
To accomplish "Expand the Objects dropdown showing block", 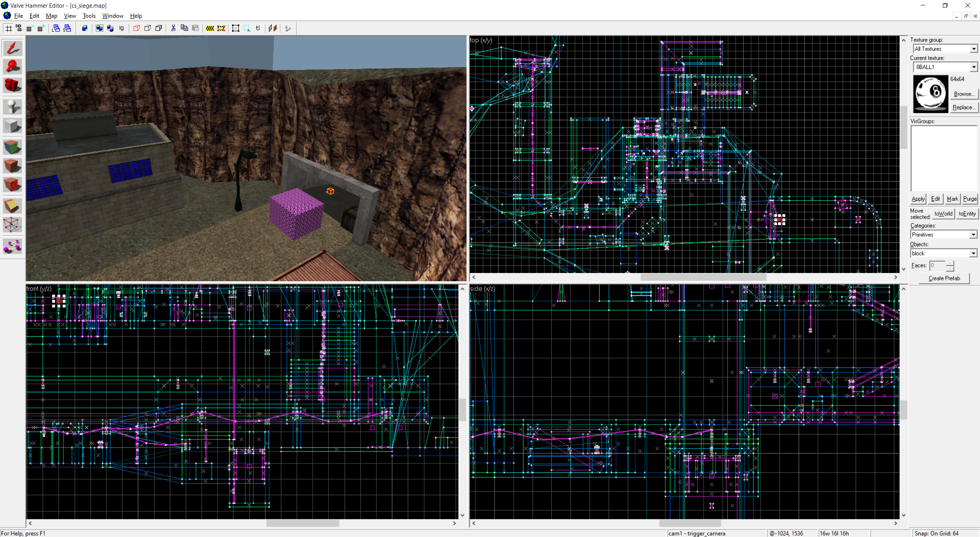I will [973, 253].
